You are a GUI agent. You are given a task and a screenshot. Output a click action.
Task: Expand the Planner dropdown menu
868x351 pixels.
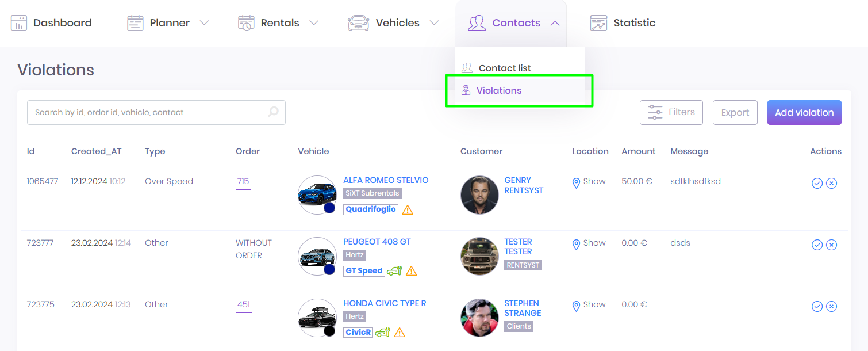coord(204,23)
